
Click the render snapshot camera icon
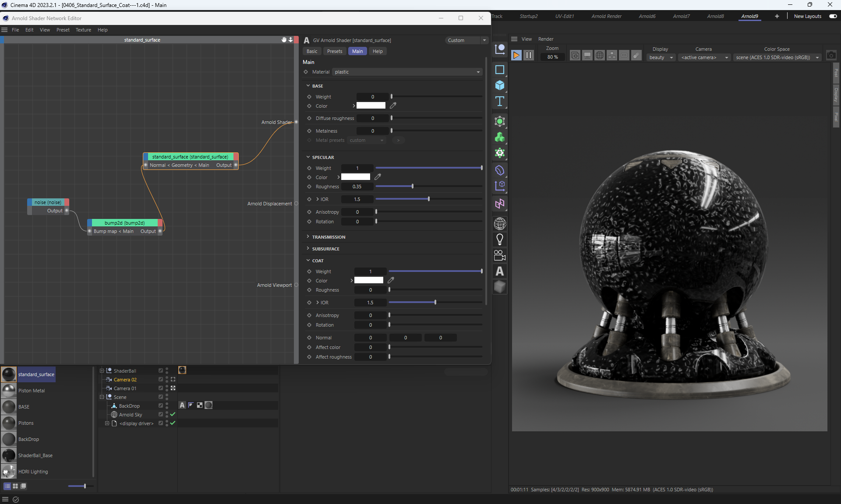[x=831, y=55]
